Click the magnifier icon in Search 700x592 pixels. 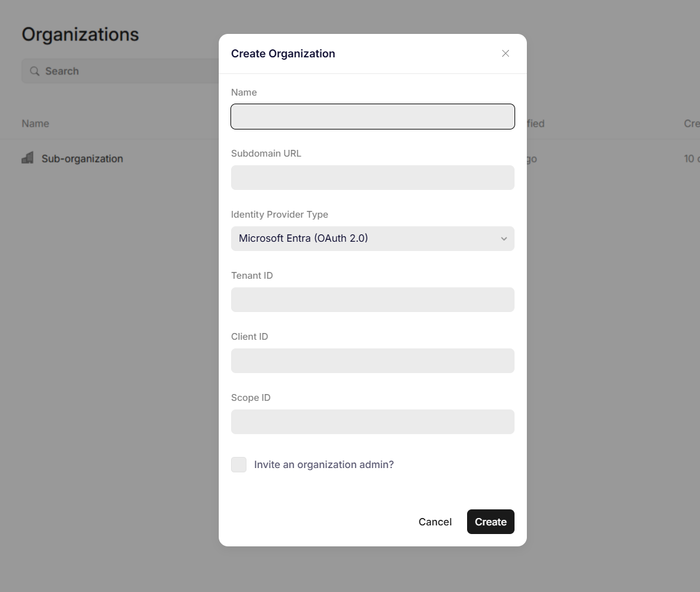(x=35, y=71)
